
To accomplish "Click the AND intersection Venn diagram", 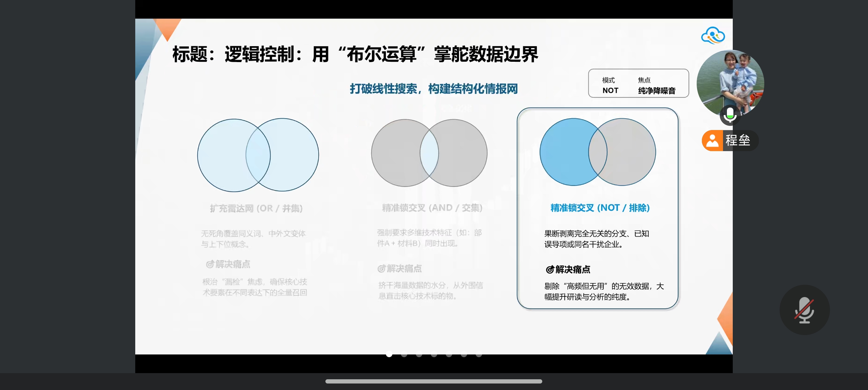I will pos(429,153).
